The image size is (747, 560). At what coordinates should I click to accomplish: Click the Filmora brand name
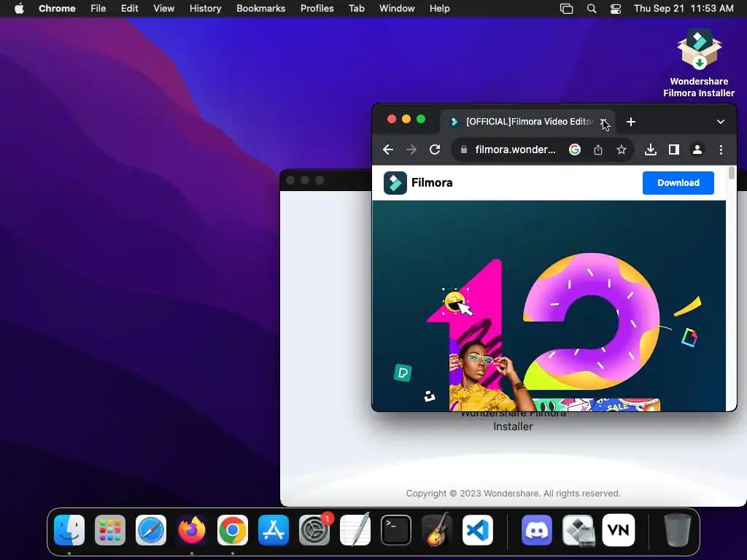[432, 183]
